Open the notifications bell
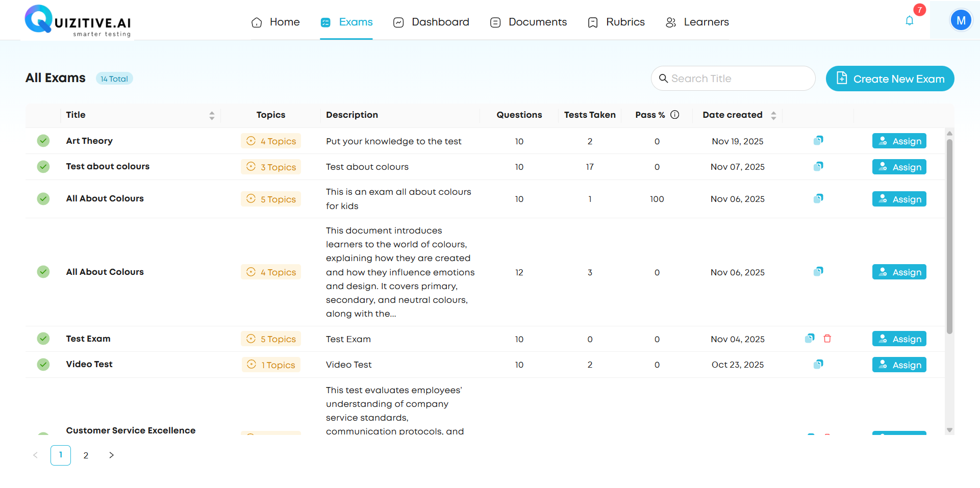Image resolution: width=980 pixels, height=488 pixels. tap(909, 21)
